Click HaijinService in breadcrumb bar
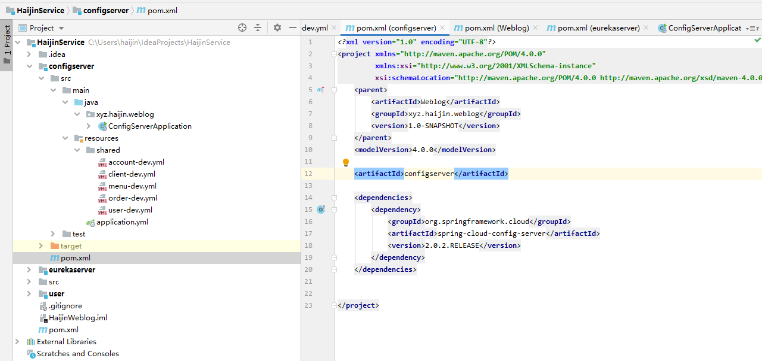 [x=35, y=10]
